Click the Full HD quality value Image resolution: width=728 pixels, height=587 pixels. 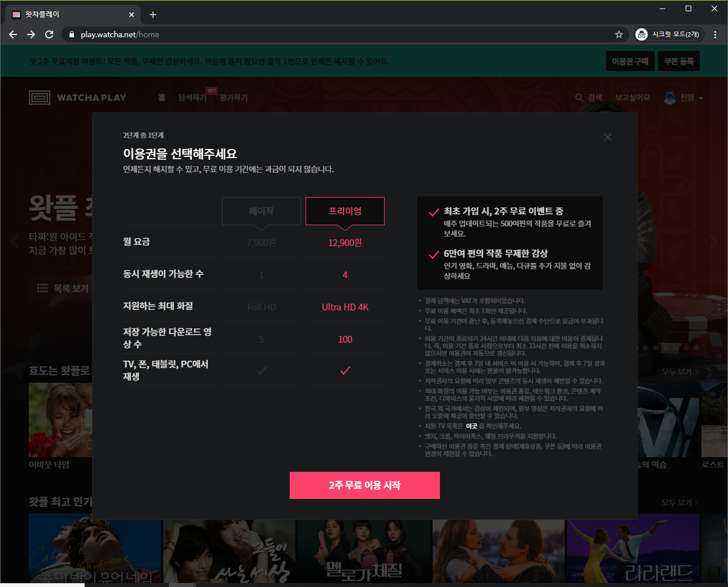(261, 307)
